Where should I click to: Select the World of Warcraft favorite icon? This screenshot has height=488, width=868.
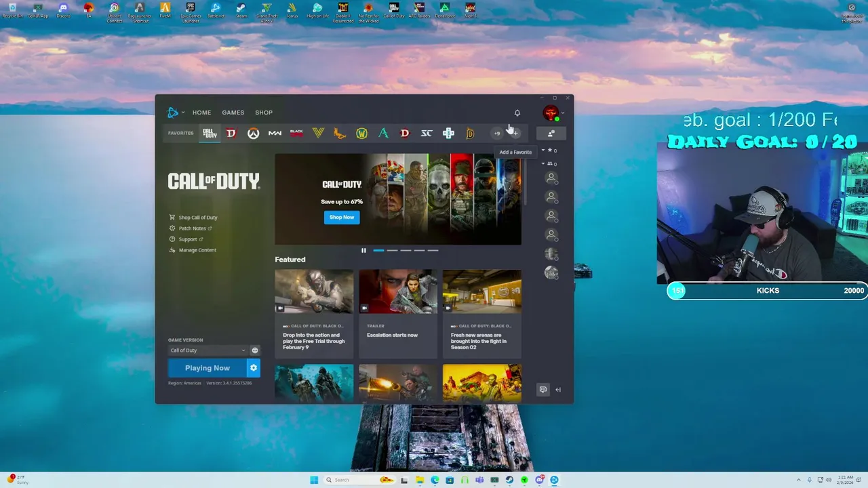click(x=361, y=133)
